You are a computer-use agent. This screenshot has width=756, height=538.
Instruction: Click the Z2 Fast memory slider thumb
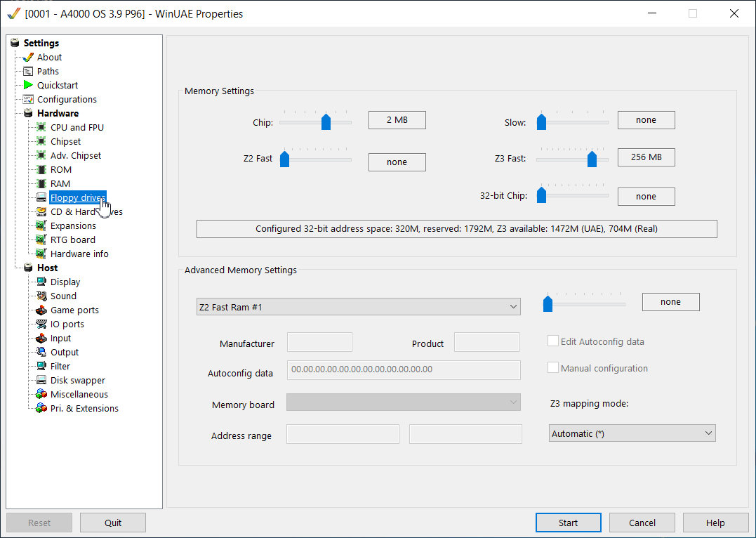tap(284, 159)
